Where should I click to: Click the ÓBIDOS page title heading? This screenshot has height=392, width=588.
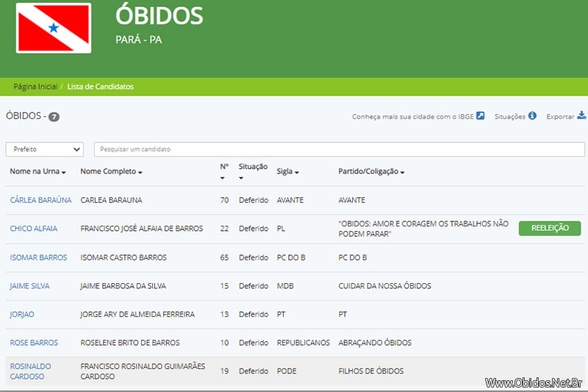(159, 15)
